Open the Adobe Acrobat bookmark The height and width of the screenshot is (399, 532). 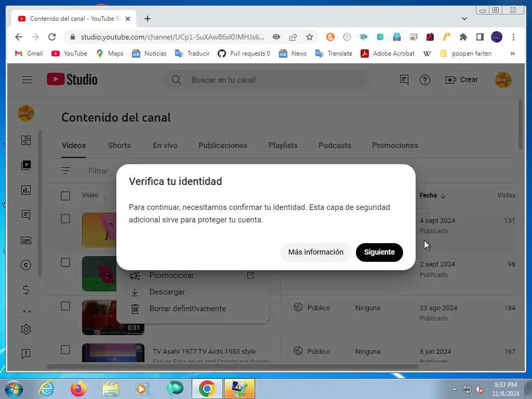388,54
